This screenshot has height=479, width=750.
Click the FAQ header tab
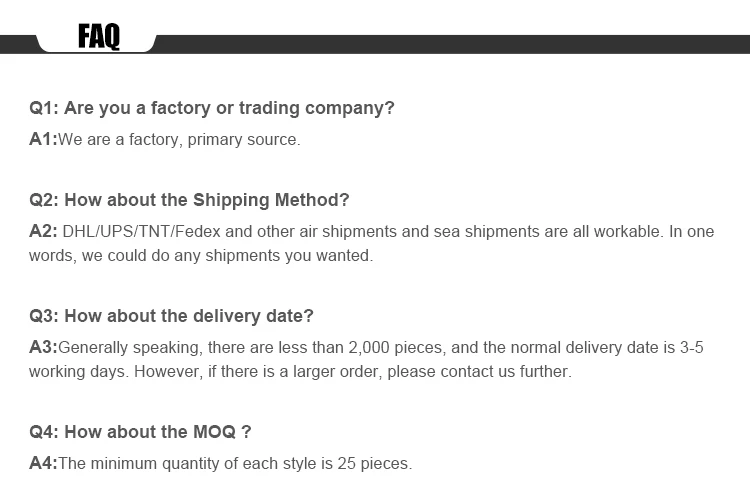[98, 38]
